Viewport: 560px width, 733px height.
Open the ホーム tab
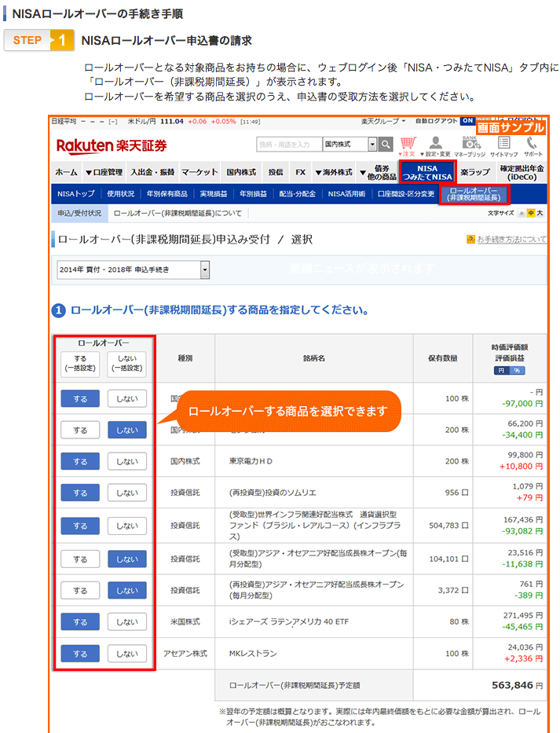tap(67, 173)
